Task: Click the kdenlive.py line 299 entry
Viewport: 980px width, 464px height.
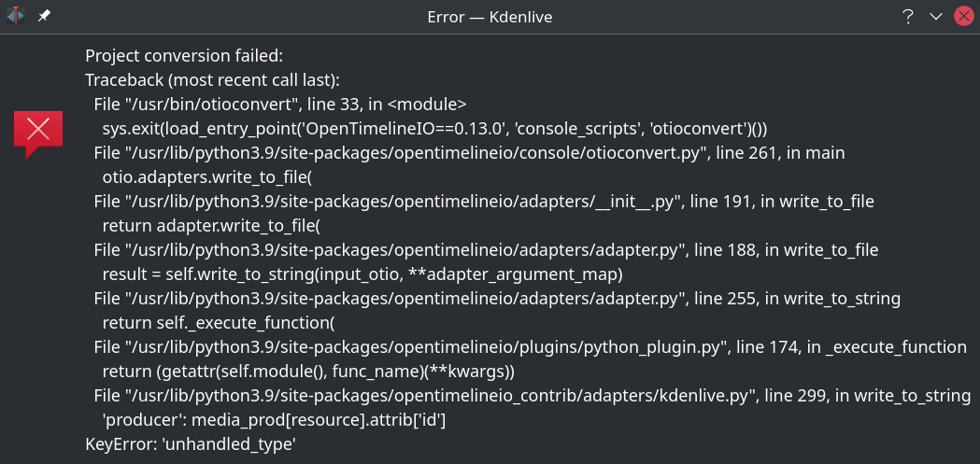Action: point(533,396)
